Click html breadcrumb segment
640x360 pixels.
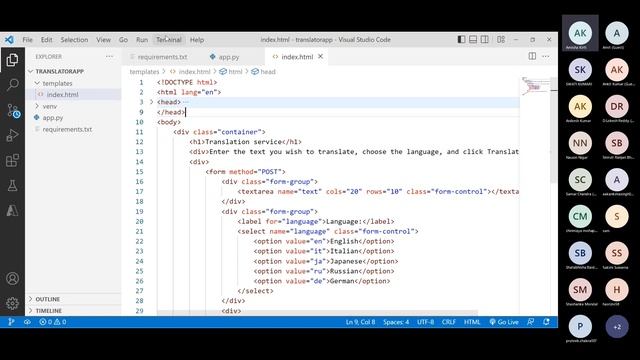(235, 71)
